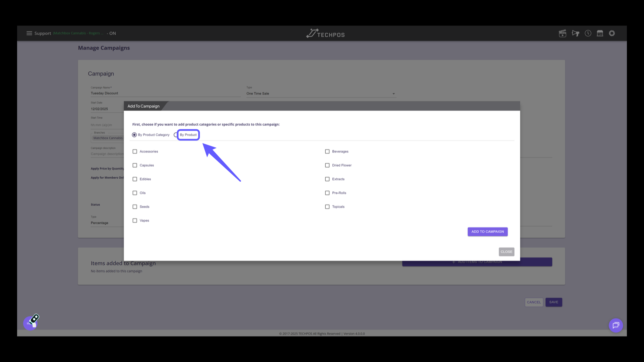The image size is (644, 362).
Task: Open the video tutorials clapperboard icon
Action: pyautogui.click(x=562, y=33)
